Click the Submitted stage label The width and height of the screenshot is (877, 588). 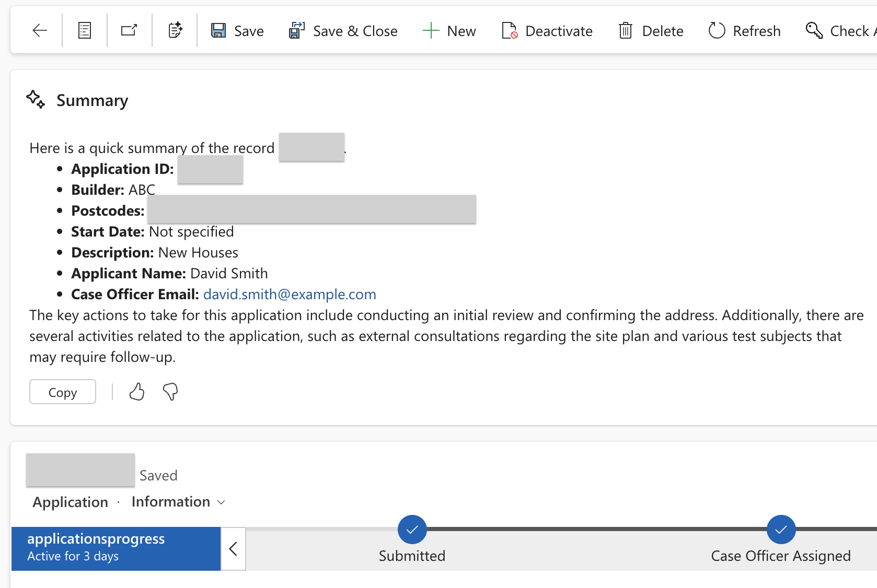412,556
